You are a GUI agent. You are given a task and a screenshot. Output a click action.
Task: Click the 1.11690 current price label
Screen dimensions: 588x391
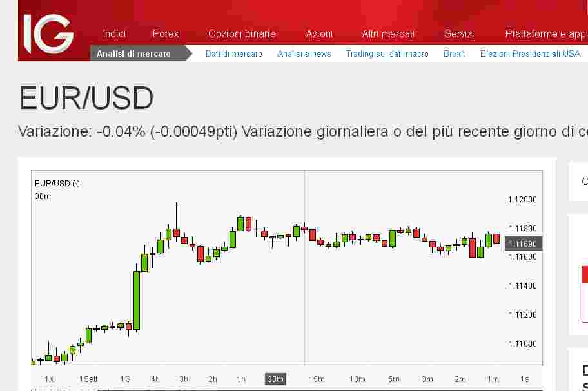[522, 243]
